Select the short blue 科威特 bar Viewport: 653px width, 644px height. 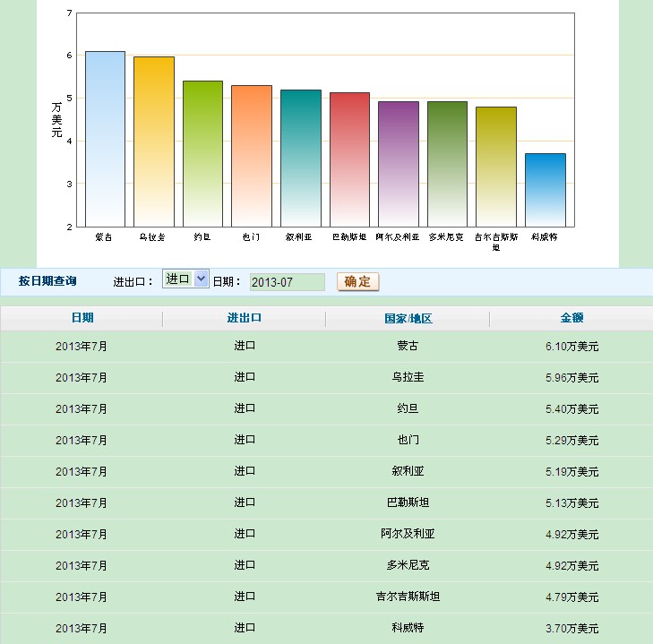tap(545, 190)
